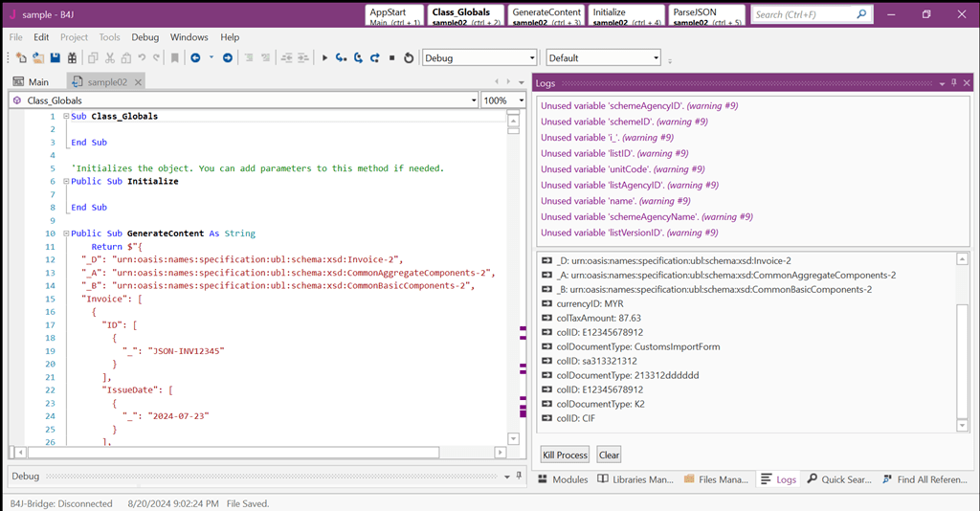The width and height of the screenshot is (980, 511).
Task: Click the Run play icon in toolbar
Action: tap(324, 58)
